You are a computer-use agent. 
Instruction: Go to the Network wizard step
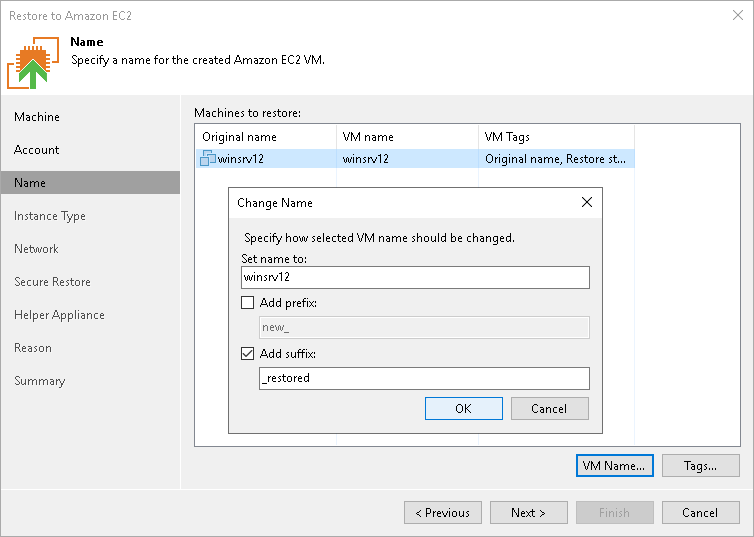click(37, 249)
